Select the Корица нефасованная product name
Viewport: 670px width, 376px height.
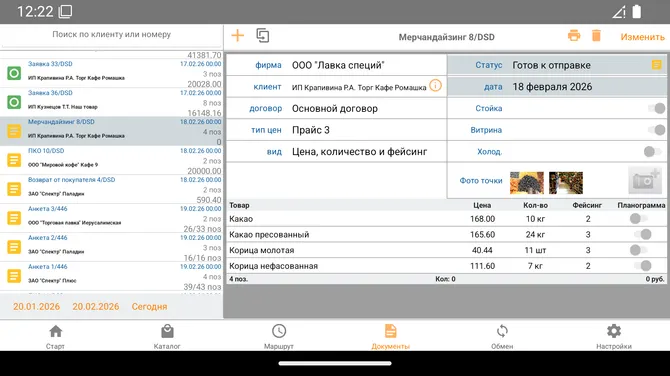coord(273,266)
